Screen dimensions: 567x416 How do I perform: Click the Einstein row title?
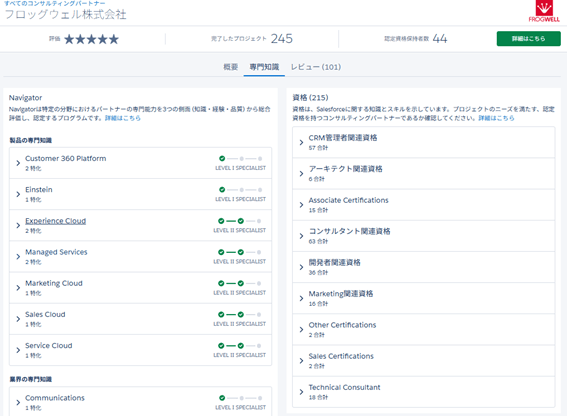39,190
